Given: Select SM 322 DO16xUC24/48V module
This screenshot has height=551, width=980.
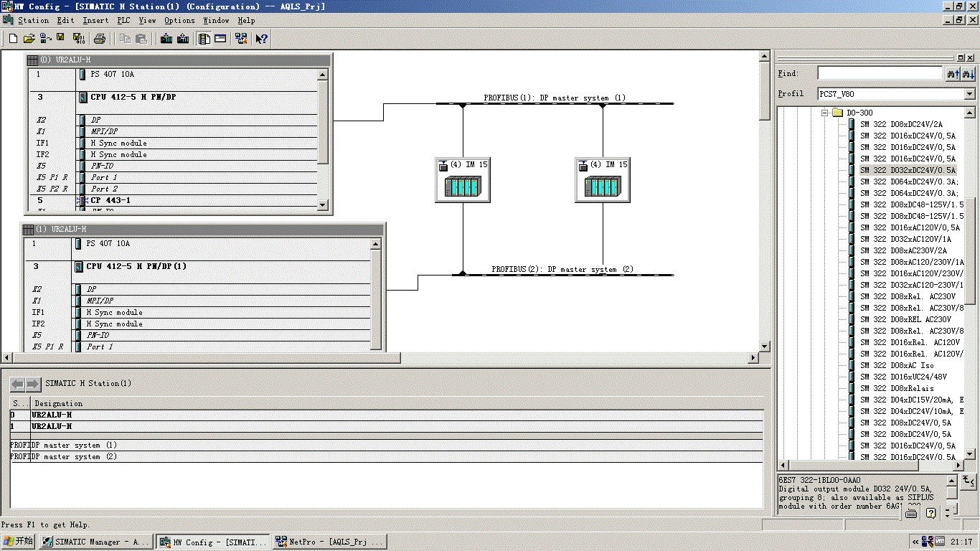Looking at the screenshot, I should point(903,377).
